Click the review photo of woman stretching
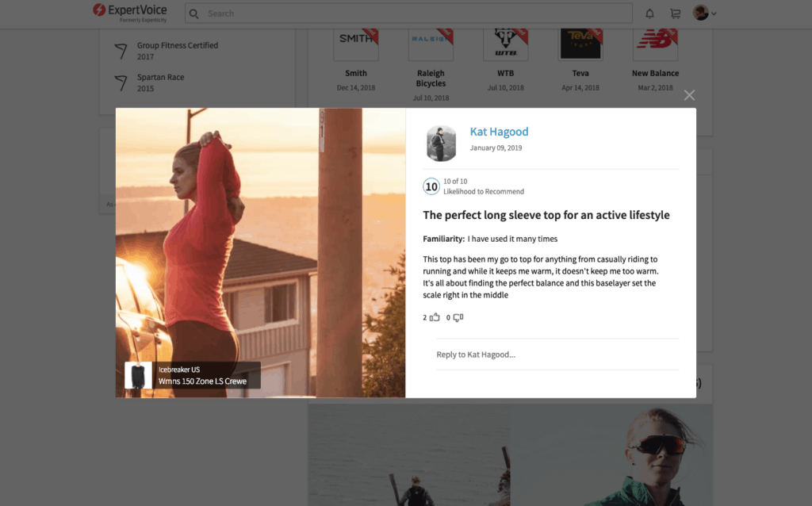The width and height of the screenshot is (812, 506). tap(260, 238)
